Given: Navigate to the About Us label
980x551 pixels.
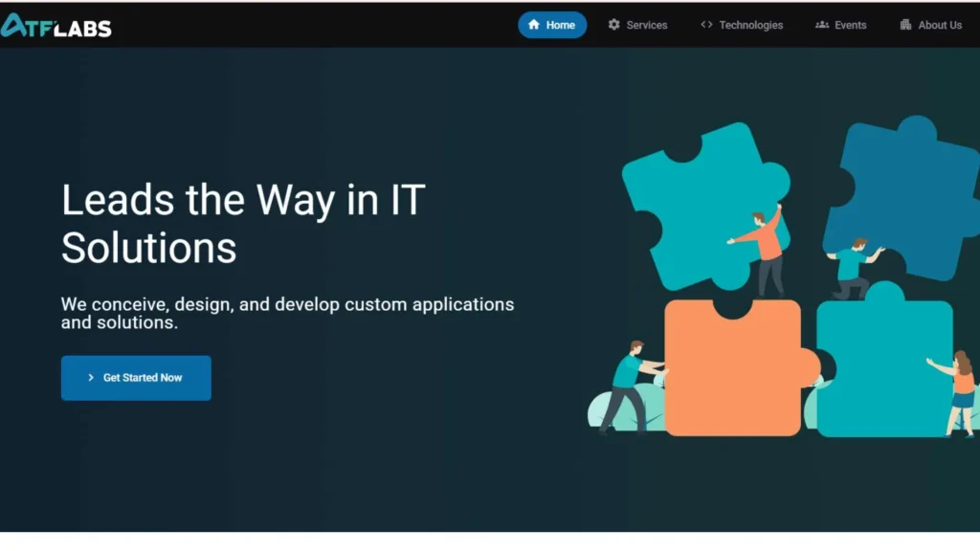Looking at the screenshot, I should pyautogui.click(x=940, y=25).
